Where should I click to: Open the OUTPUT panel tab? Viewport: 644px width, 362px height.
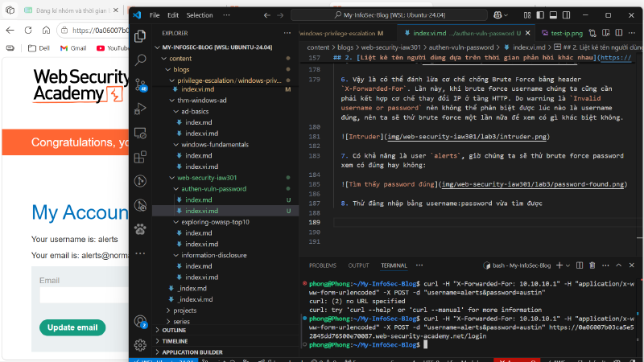point(358,265)
